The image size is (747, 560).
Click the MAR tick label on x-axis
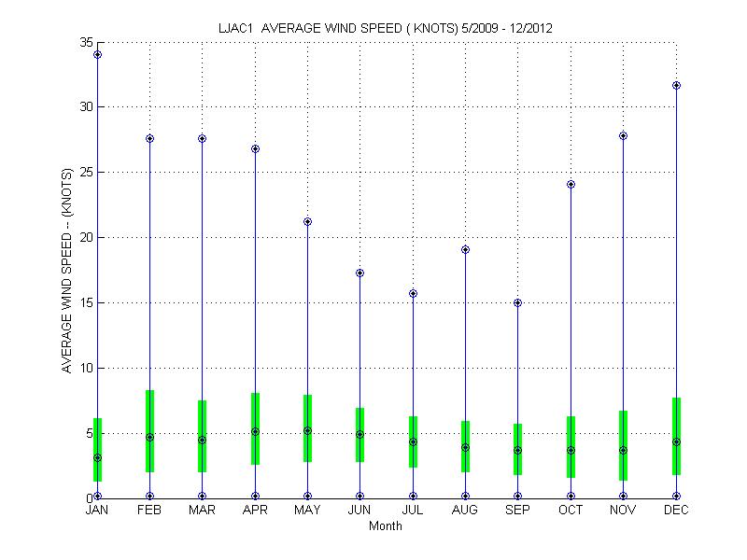click(202, 511)
